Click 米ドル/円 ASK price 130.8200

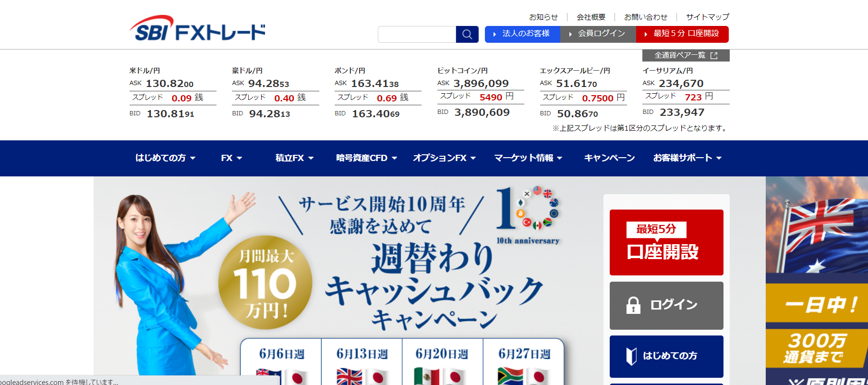pyautogui.click(x=169, y=84)
